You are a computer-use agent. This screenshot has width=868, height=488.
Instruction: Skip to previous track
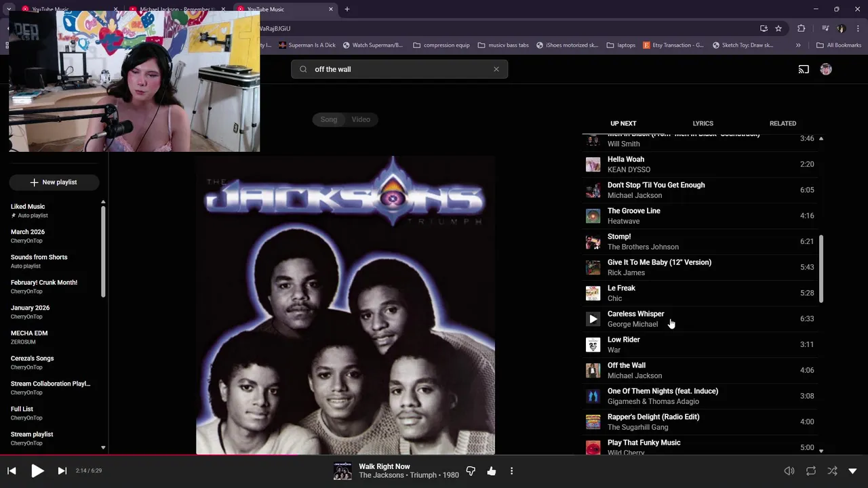click(12, 470)
